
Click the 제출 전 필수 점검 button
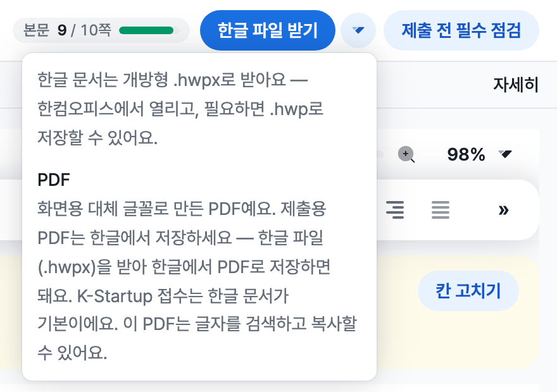coord(461,30)
